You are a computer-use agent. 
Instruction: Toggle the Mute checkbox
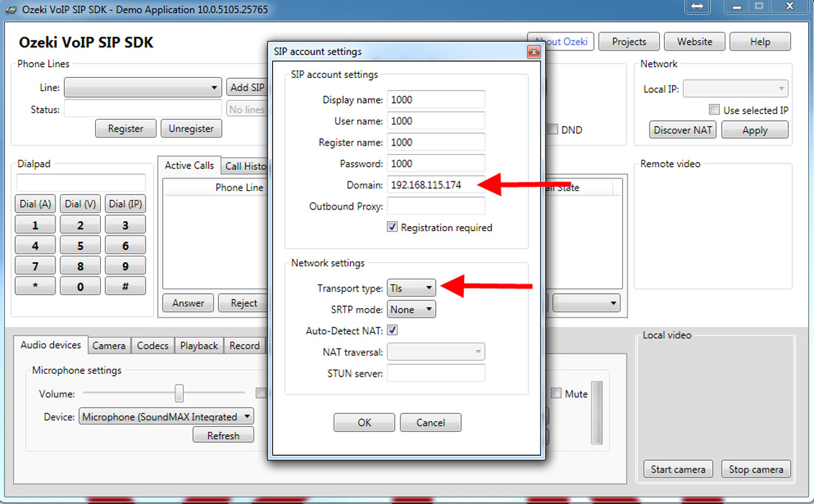pyautogui.click(x=556, y=393)
